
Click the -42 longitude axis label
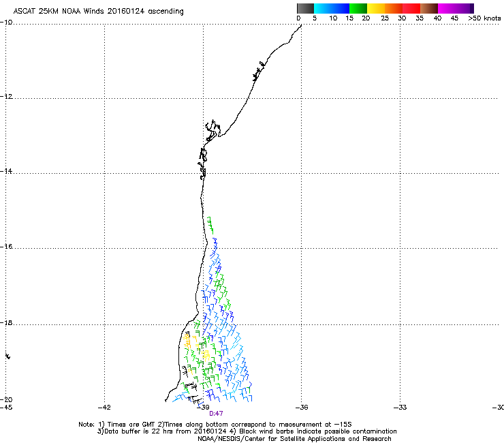click(x=104, y=408)
